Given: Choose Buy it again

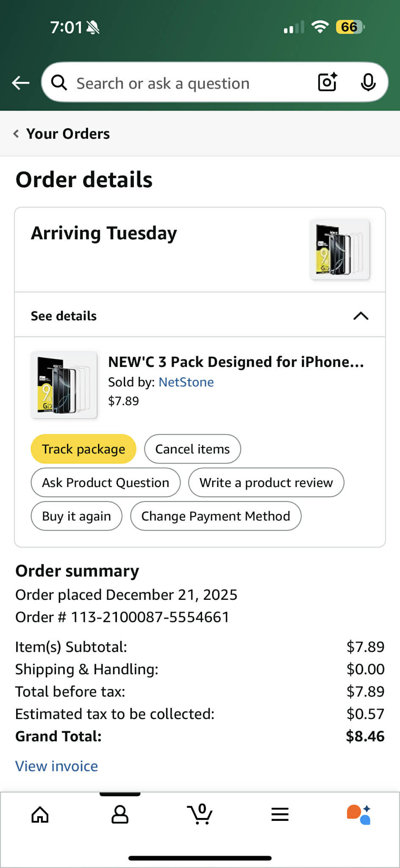Looking at the screenshot, I should 76,516.
